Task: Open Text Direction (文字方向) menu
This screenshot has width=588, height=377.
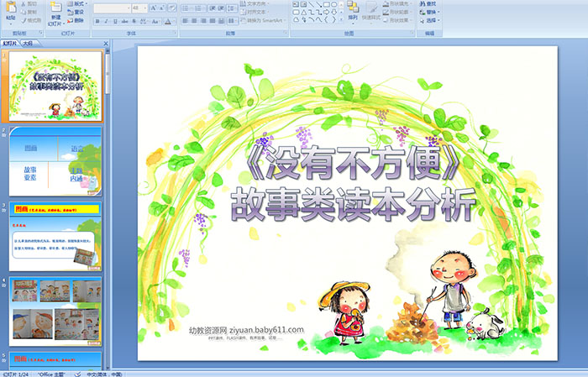Action: 254,3
